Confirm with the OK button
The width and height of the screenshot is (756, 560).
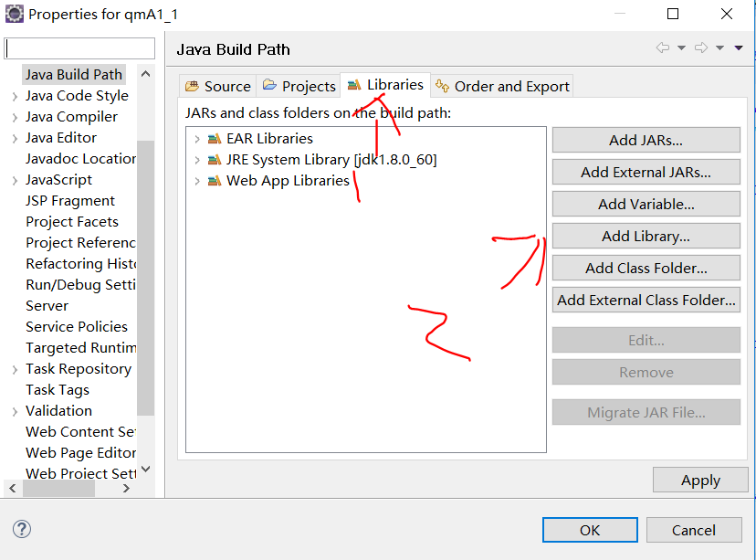tap(590, 530)
